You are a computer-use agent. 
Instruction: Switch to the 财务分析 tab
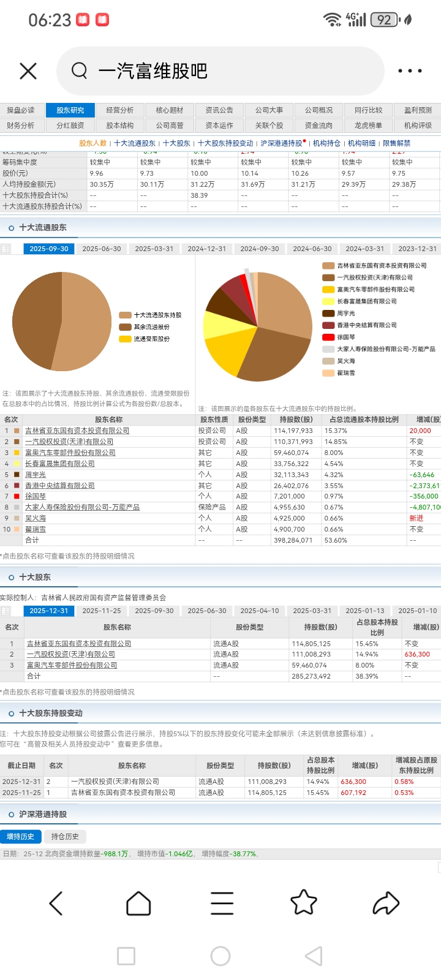[x=21, y=126]
